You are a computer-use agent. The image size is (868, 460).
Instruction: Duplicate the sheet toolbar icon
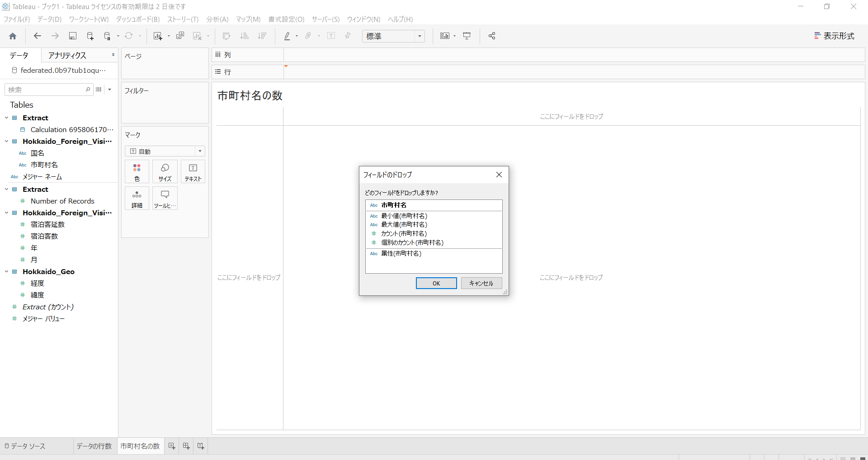180,36
